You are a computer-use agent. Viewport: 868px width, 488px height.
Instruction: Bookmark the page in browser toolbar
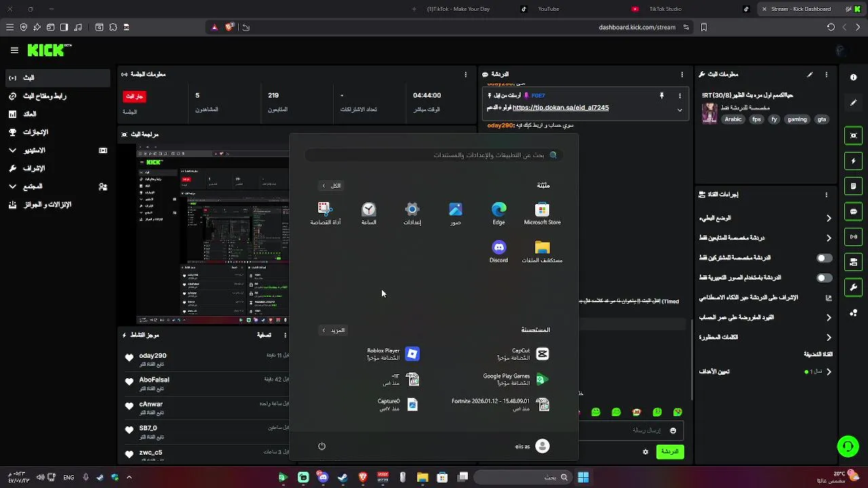[x=704, y=27]
